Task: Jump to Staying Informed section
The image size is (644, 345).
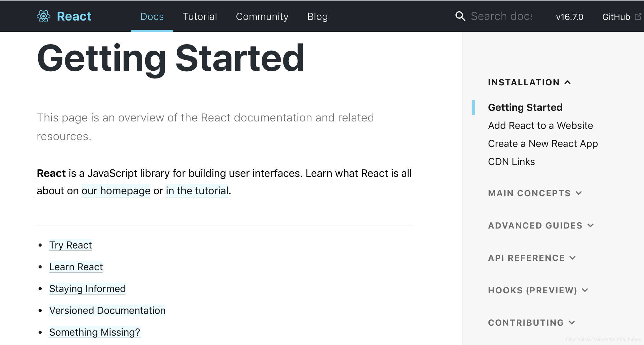Action: pos(87,289)
